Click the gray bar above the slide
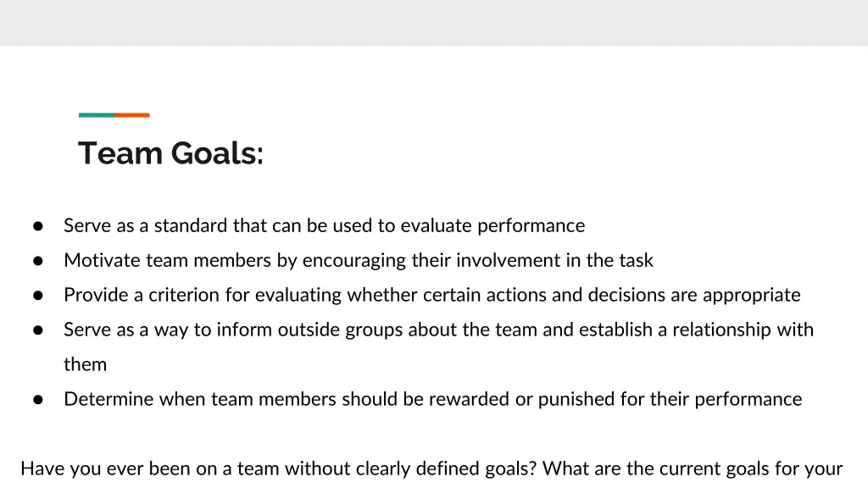Screen dimensions: 868x488 coord(434,23)
